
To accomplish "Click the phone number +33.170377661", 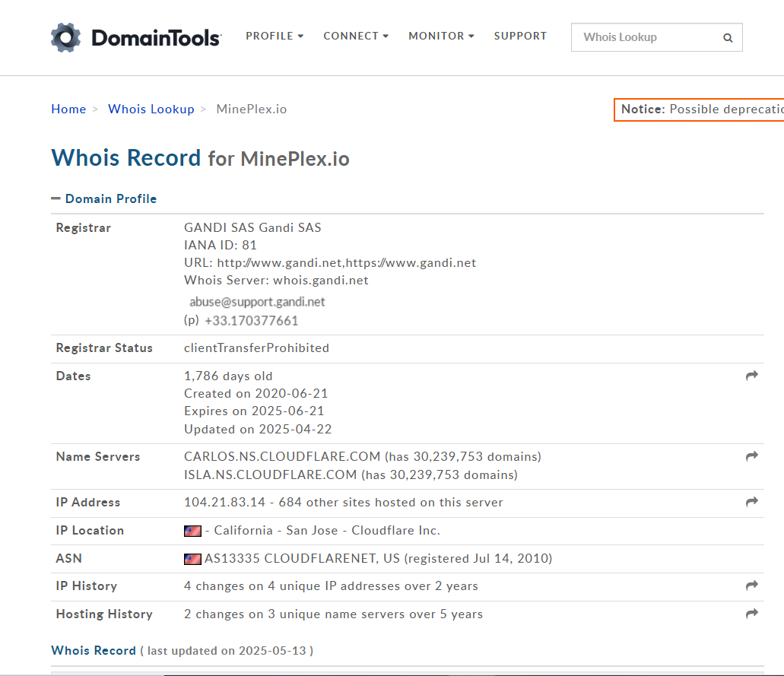I will pyautogui.click(x=251, y=320).
